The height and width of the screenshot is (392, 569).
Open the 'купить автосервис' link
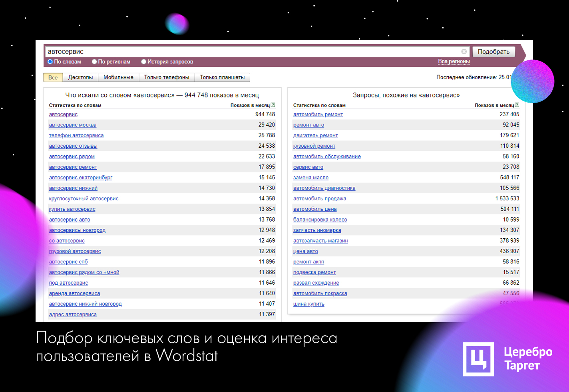click(x=72, y=209)
